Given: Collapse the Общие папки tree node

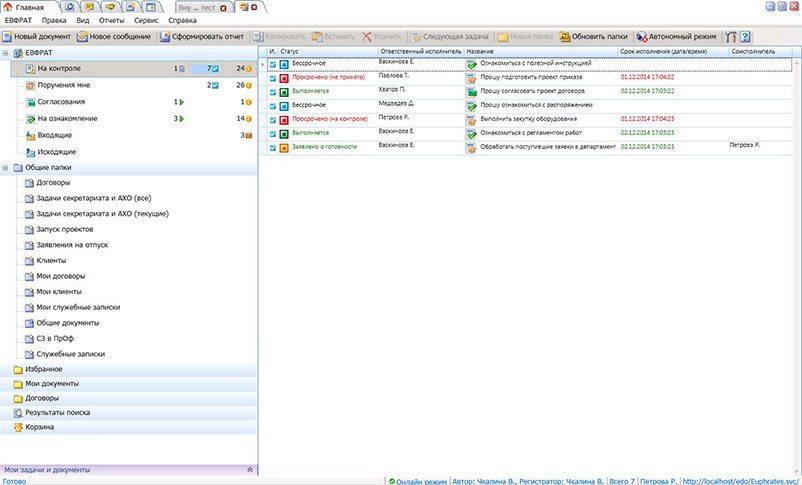Looking at the screenshot, I should point(5,168).
